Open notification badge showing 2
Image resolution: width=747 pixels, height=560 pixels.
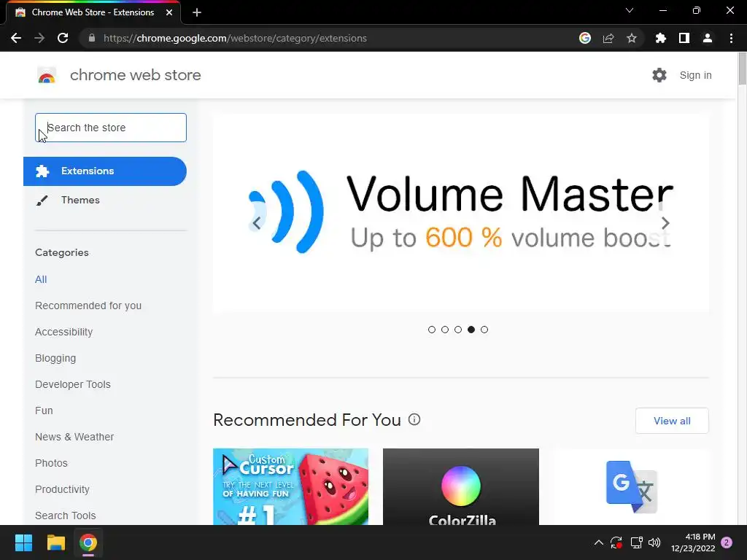coord(727,542)
